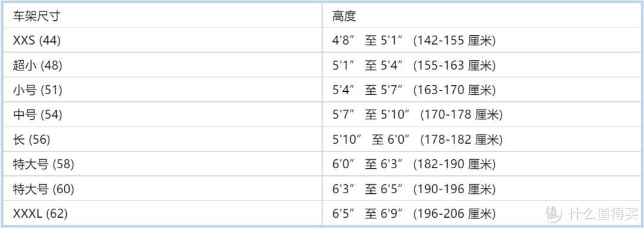Screen dimensions: 644x229
Task: Click the 142-155 厘米 height cell
Action: coord(481,40)
